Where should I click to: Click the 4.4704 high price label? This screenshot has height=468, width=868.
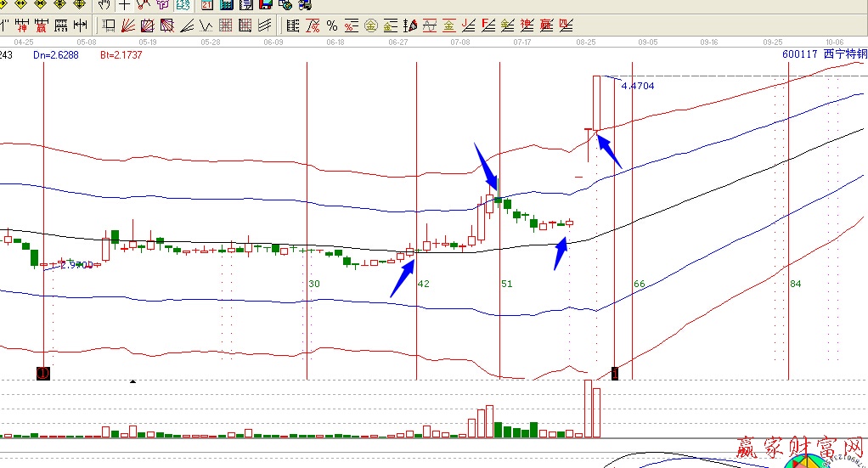638,86
